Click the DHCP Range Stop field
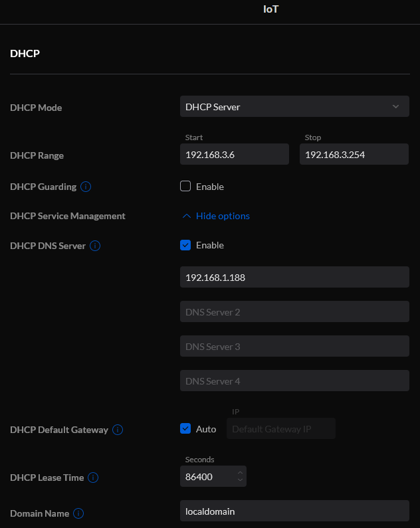Image resolution: width=420 pixels, height=528 pixels. click(x=354, y=154)
